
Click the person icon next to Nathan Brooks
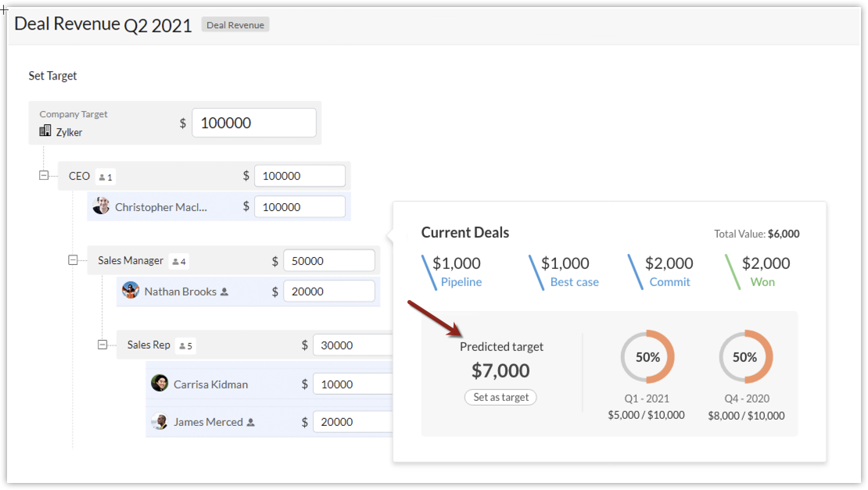(x=224, y=291)
